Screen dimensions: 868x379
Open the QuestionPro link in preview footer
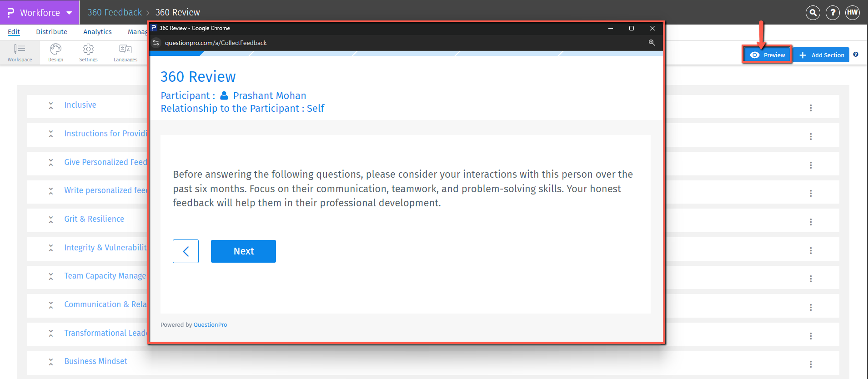(210, 325)
